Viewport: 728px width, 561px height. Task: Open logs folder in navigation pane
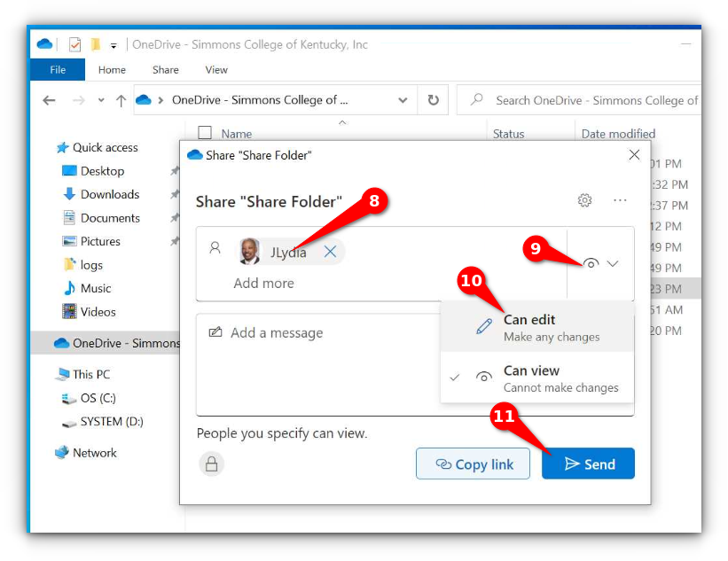point(83,265)
